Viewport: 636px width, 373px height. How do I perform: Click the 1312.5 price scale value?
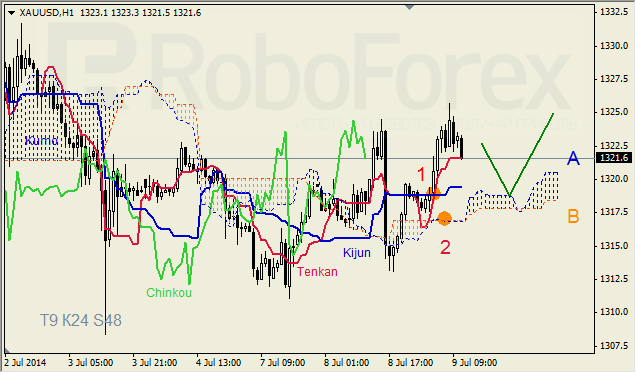click(x=614, y=279)
